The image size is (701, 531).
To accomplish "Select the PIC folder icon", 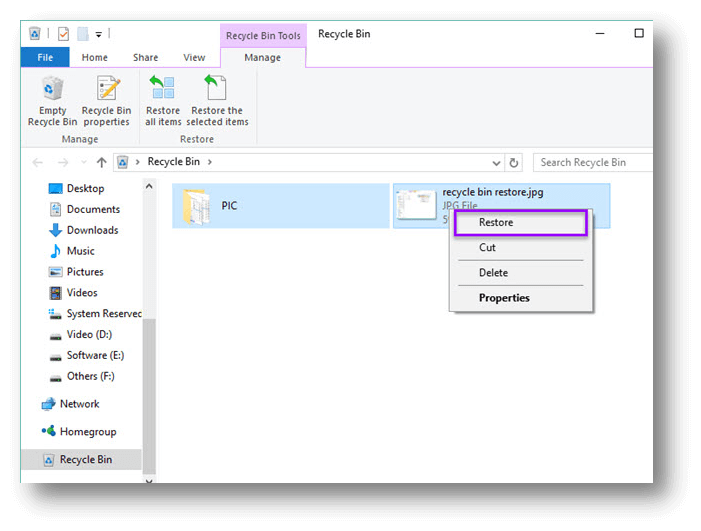I will 198,206.
